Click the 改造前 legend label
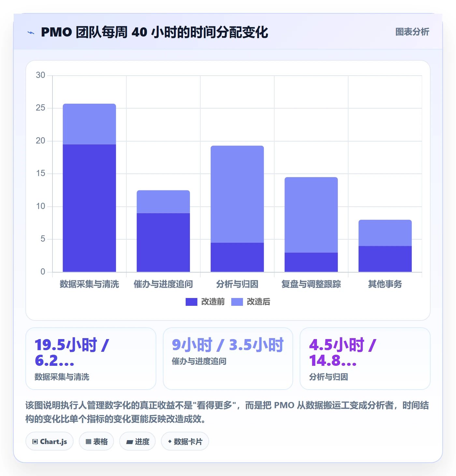 click(x=213, y=302)
